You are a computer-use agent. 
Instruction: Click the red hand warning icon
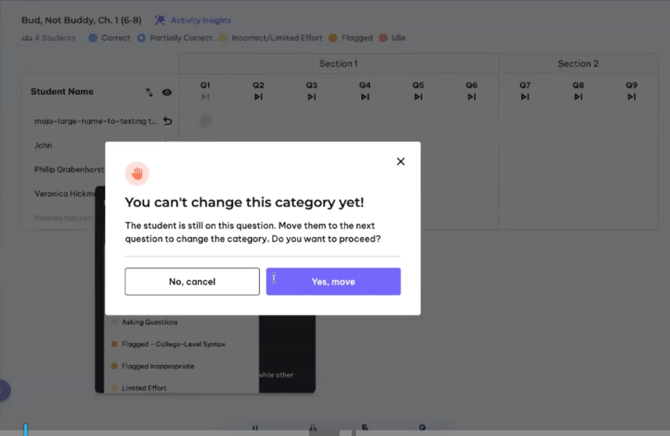point(138,173)
